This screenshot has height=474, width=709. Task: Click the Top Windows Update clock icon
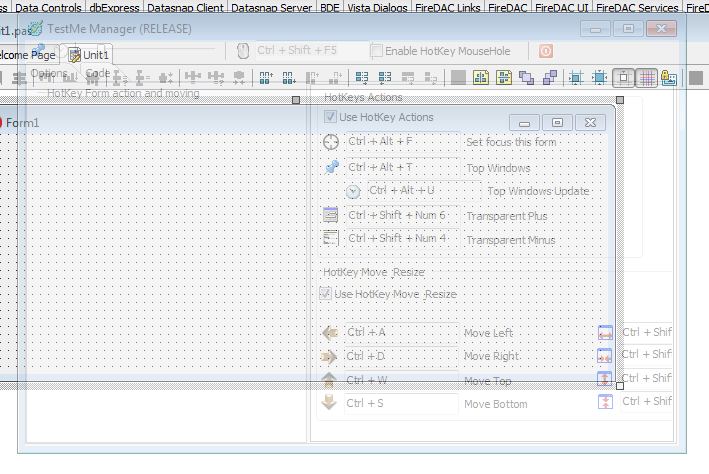click(x=353, y=191)
